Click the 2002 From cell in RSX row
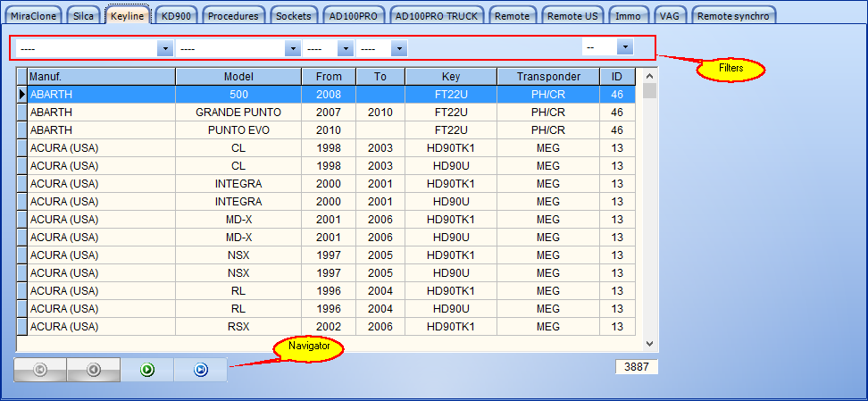The height and width of the screenshot is (401, 868). click(x=329, y=326)
